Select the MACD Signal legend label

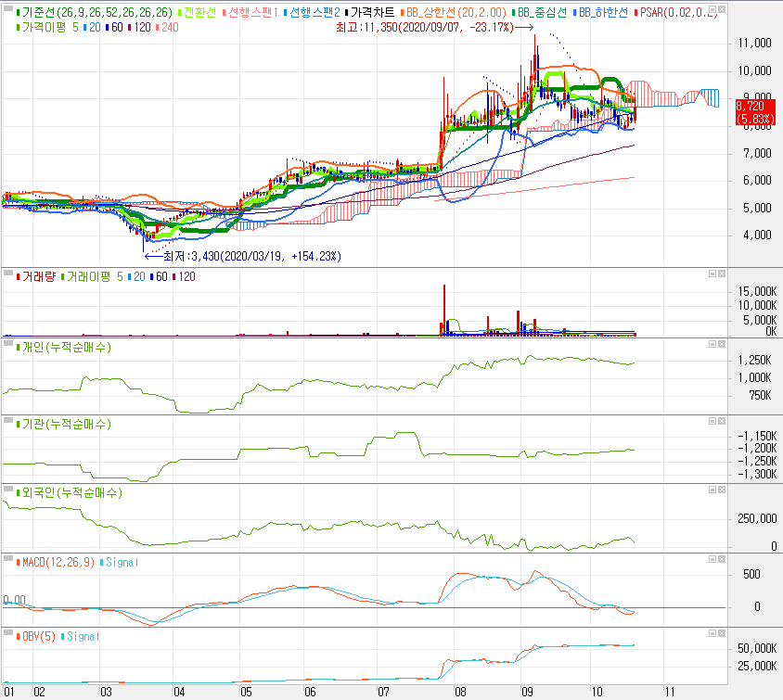point(120,562)
